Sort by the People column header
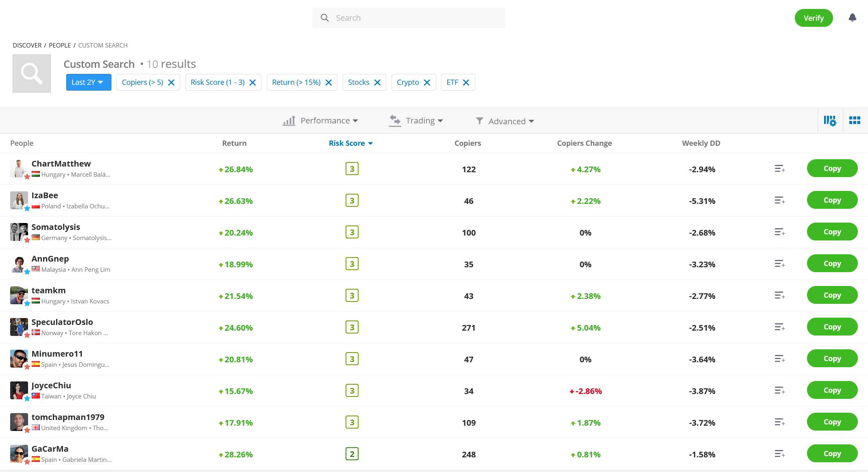The height and width of the screenshot is (472, 868). click(x=22, y=143)
